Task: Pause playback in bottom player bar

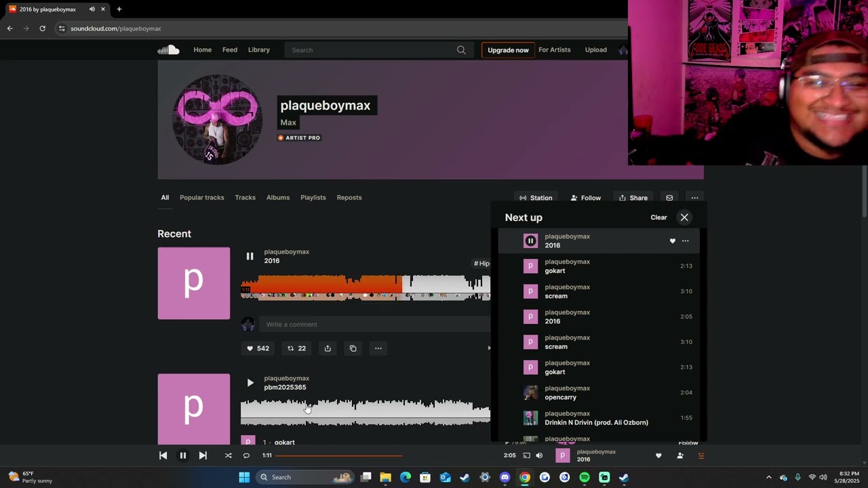Action: (182, 455)
